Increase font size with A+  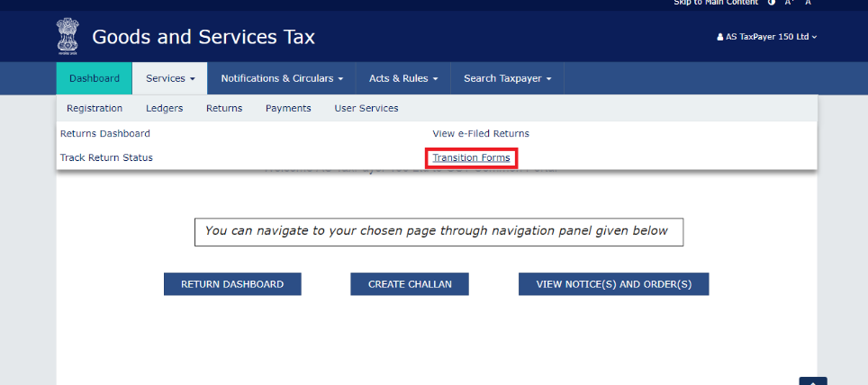pyautogui.click(x=790, y=3)
